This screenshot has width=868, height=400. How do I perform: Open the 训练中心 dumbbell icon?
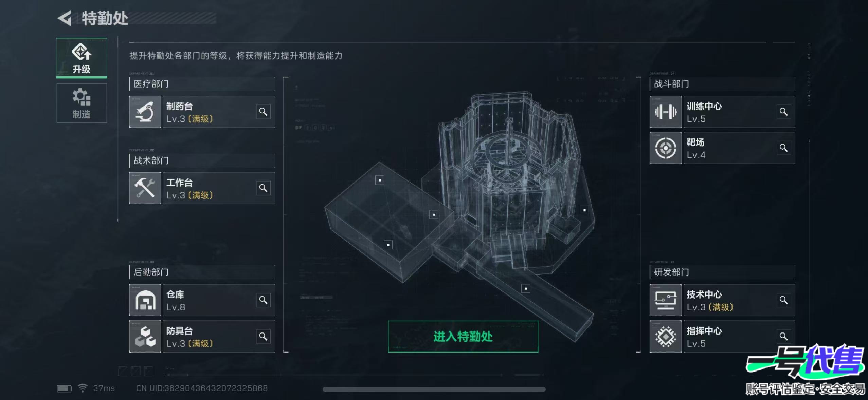coord(666,112)
